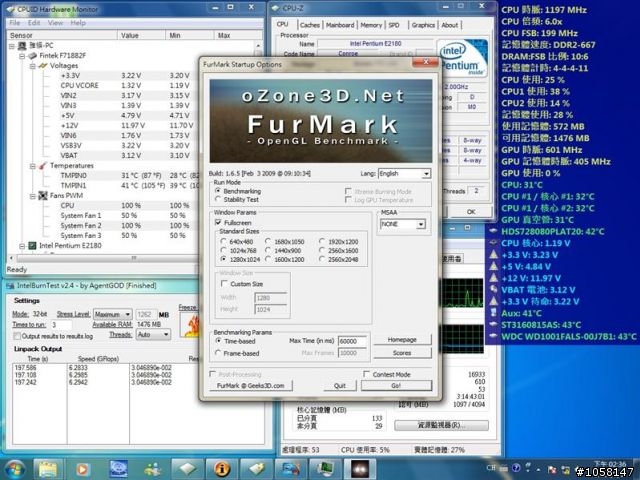Open Windows Explorer folder in taskbar

point(48,469)
